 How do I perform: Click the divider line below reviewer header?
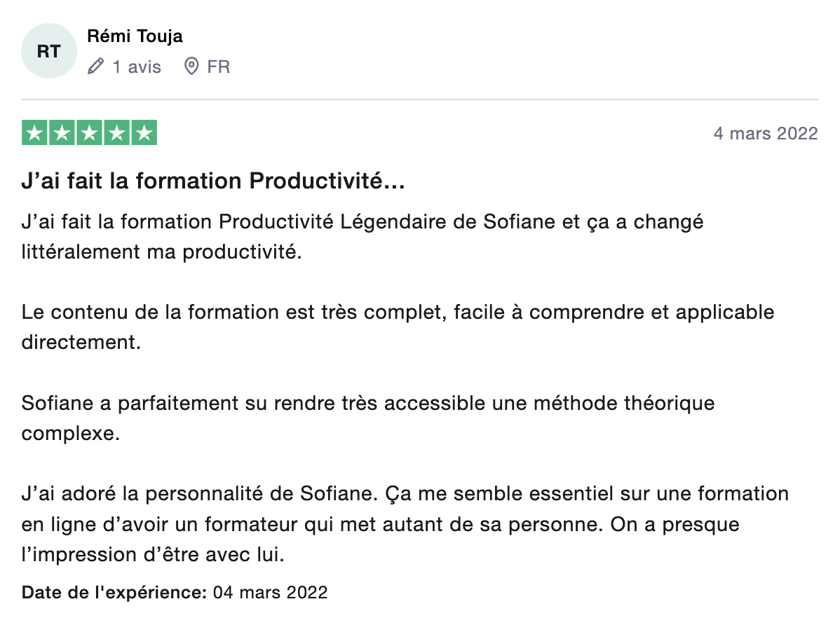(x=419, y=99)
